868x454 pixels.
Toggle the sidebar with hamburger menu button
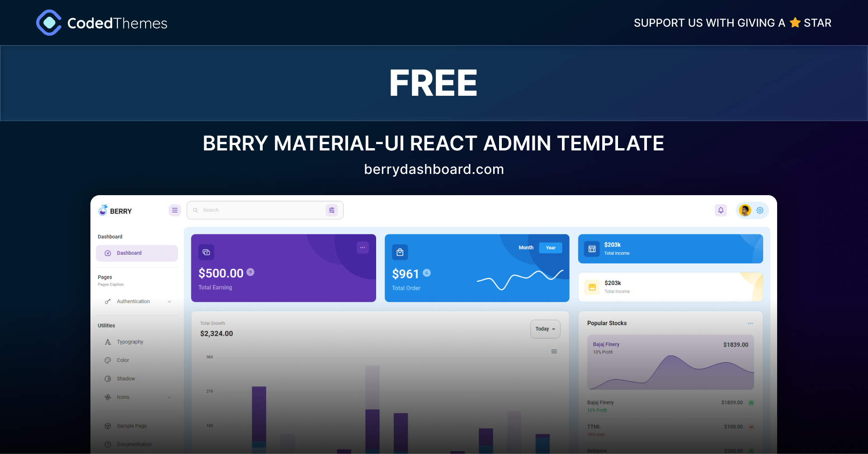[175, 210]
